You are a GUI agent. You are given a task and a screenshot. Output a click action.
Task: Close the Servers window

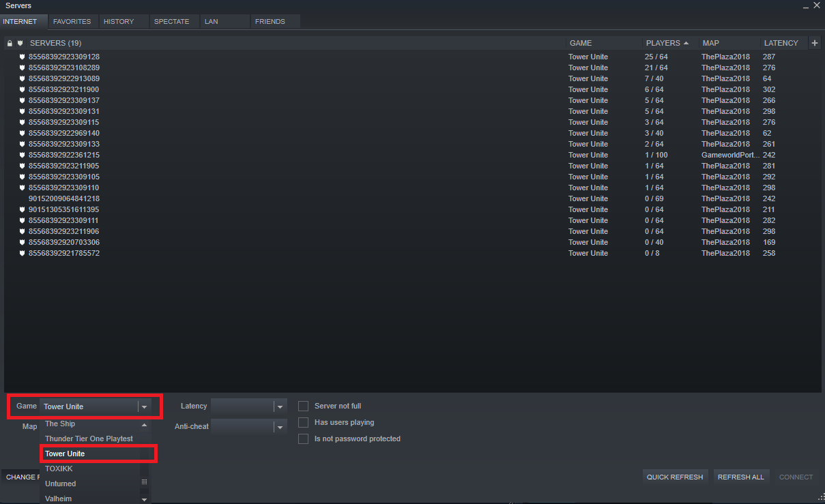(x=816, y=5)
